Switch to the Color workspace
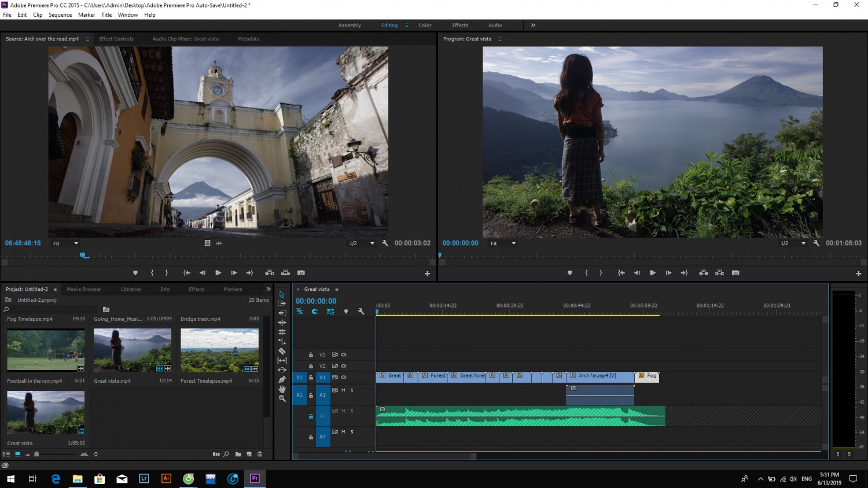This screenshot has height=488, width=868. pos(425,25)
